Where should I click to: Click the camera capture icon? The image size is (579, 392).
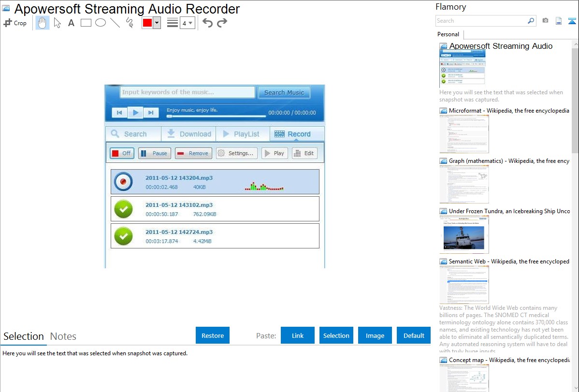[545, 21]
